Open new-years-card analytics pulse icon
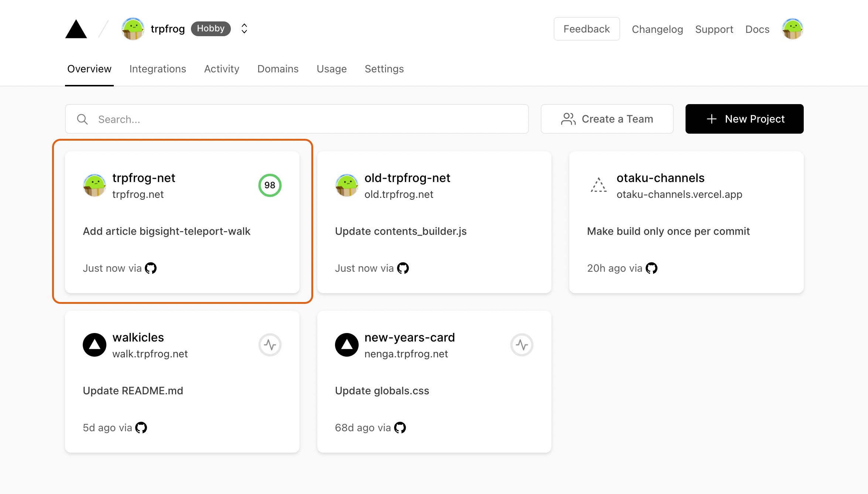 (522, 345)
